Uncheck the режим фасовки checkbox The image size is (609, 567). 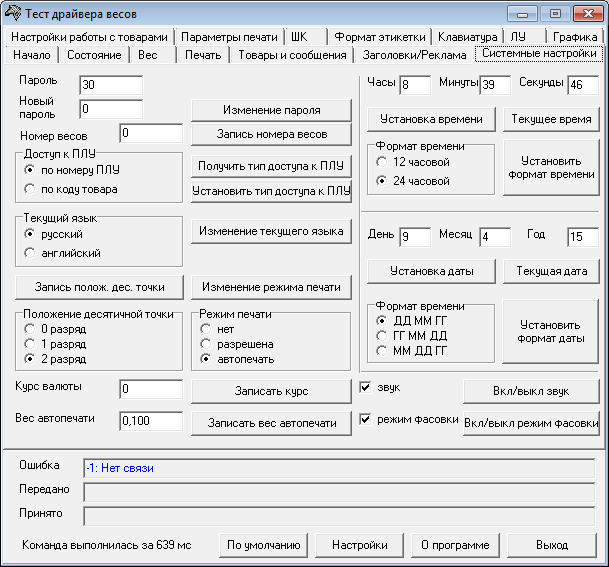[x=365, y=419]
